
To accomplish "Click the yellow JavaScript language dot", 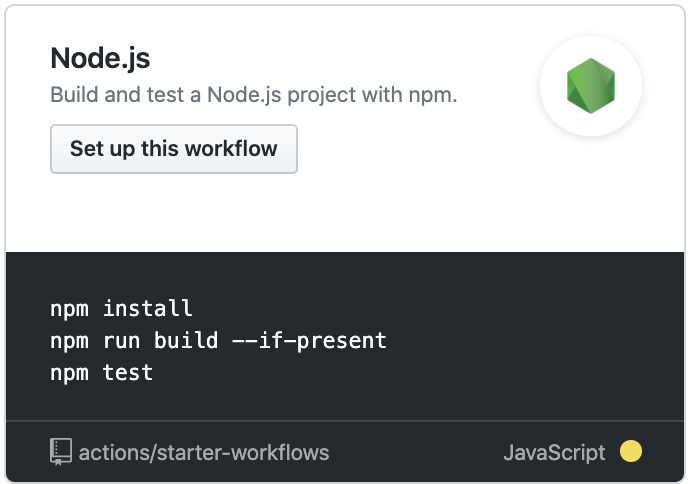I will click(631, 451).
